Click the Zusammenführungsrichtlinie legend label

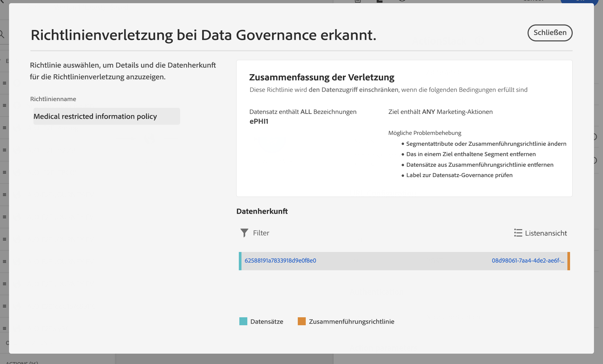(x=351, y=322)
